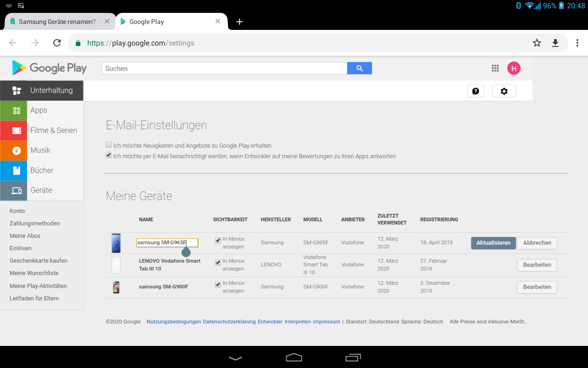Open Meine Wunschliste in side menu
This screenshot has height=368, width=588.
[34, 273]
